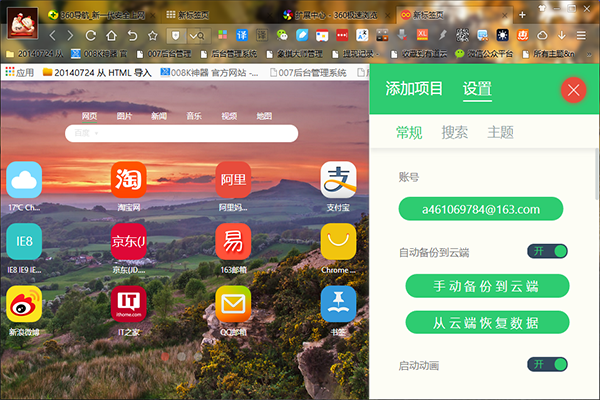This screenshot has height=400, width=600.
Task: Select the 常规 settings tab
Action: pyautogui.click(x=409, y=132)
